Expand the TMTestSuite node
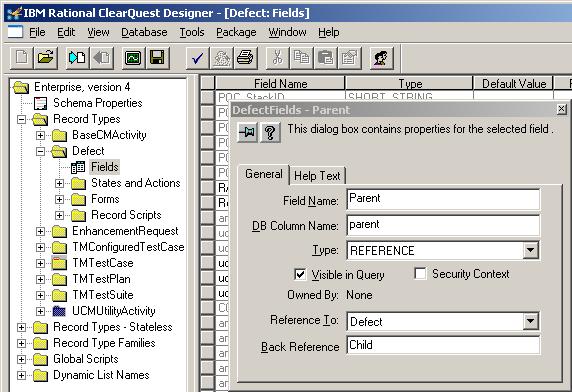The height and width of the screenshot is (392, 572). [40, 295]
